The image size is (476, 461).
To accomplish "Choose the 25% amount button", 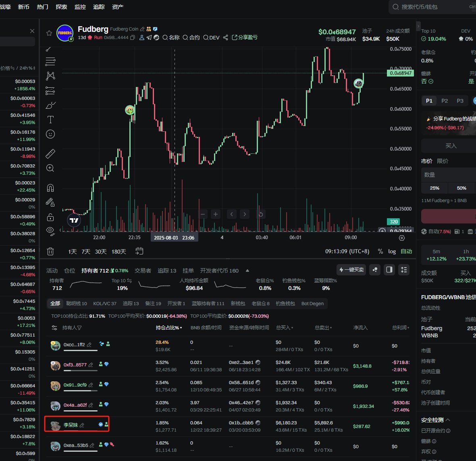I will (x=434, y=188).
